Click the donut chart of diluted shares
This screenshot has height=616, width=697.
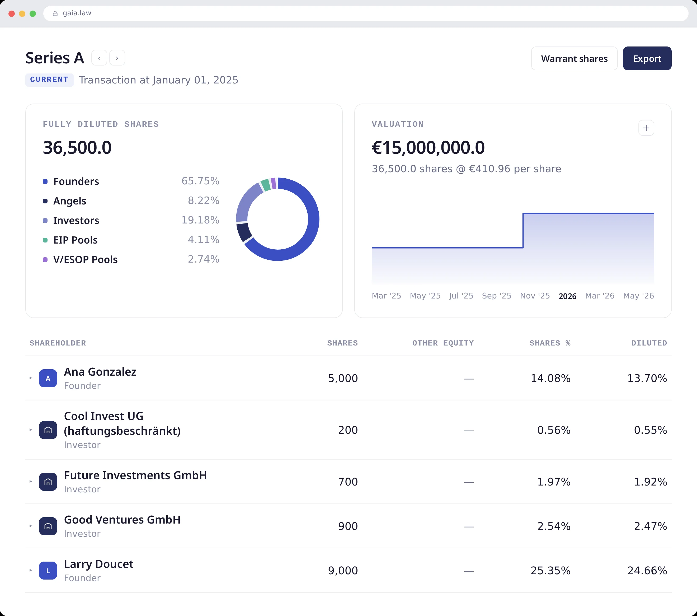(x=277, y=219)
